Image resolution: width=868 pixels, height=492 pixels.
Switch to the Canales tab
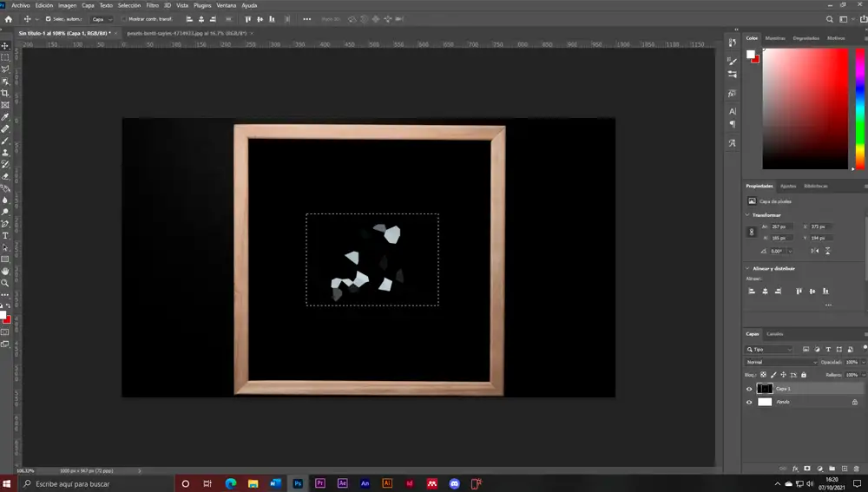pyautogui.click(x=774, y=334)
